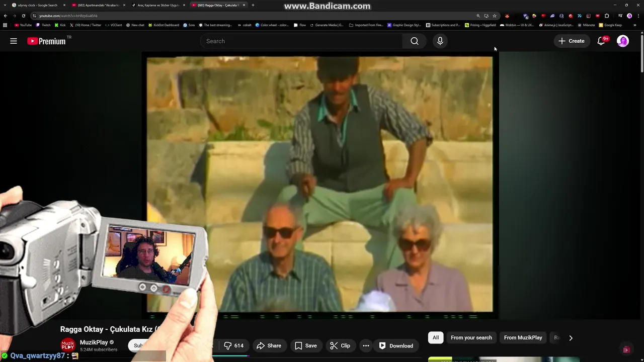Viewport: 644px width, 362px height.
Task: Open the Sora bookmark
Action: point(189,25)
